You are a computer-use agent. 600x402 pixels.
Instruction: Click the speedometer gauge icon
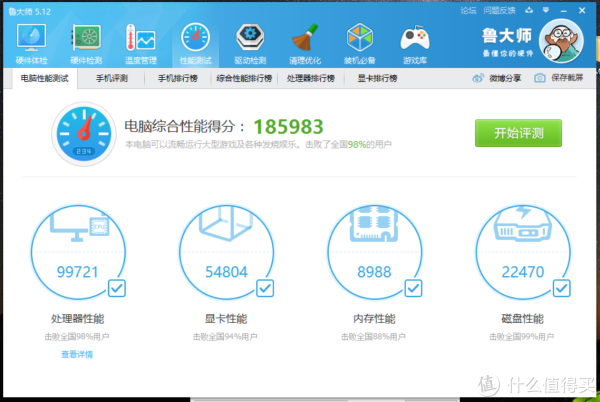coord(84,133)
